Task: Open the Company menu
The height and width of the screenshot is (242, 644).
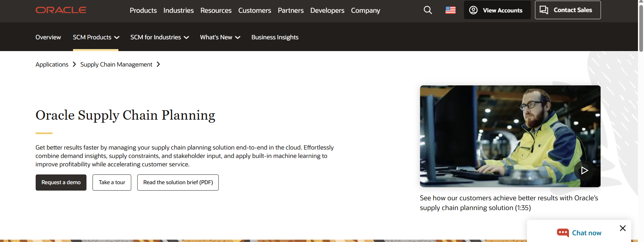Action: click(365, 10)
